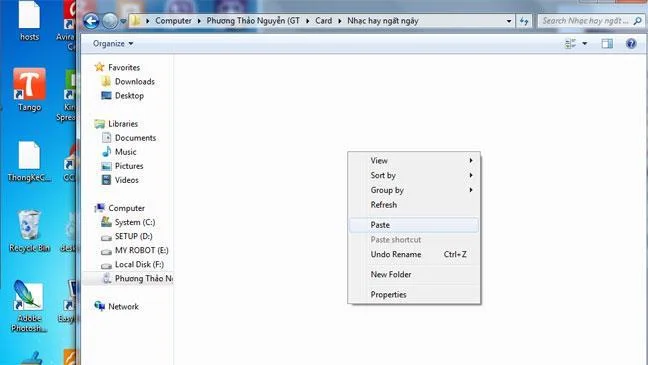Select Computer in the navigation pane
The width and height of the screenshot is (648, 365).
126,208
